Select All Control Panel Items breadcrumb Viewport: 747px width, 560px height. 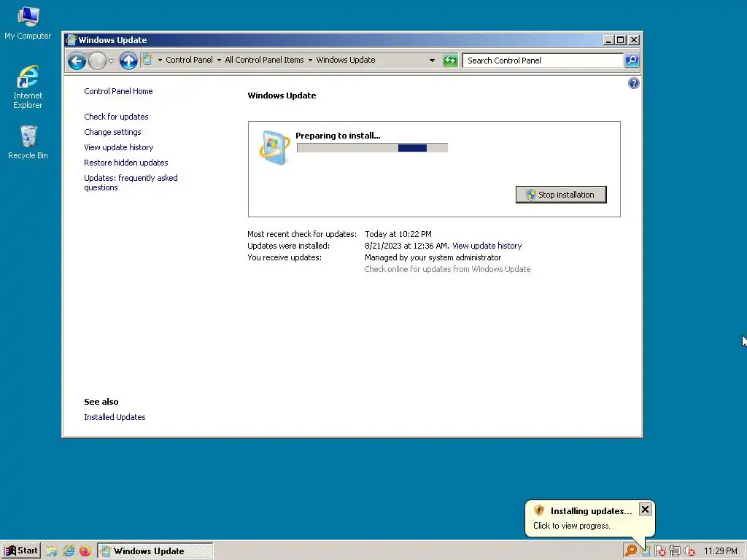pyautogui.click(x=264, y=60)
